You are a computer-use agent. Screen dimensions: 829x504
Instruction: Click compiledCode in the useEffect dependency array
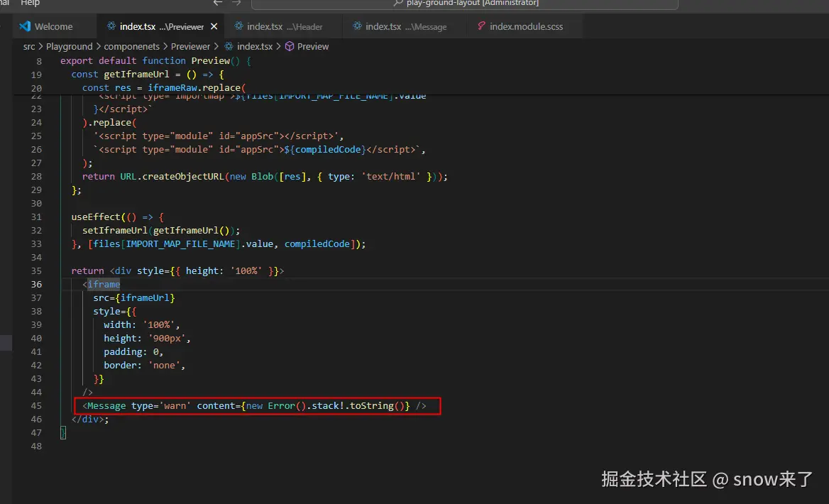point(317,243)
